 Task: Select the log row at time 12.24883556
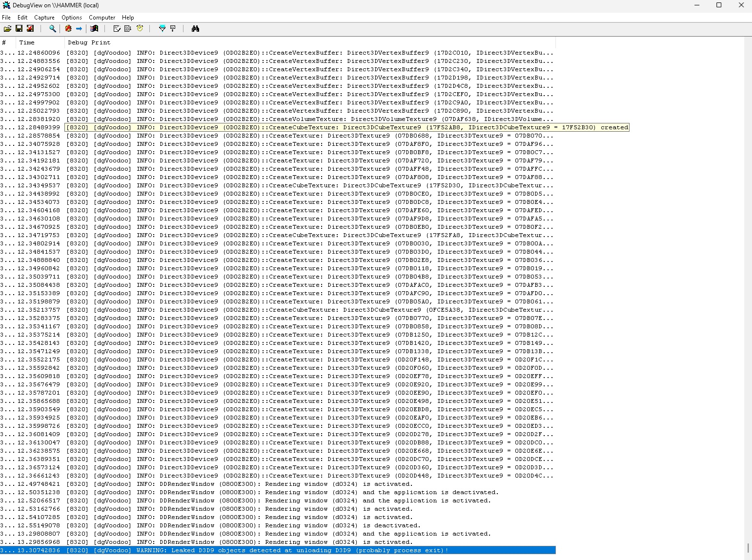(278, 61)
